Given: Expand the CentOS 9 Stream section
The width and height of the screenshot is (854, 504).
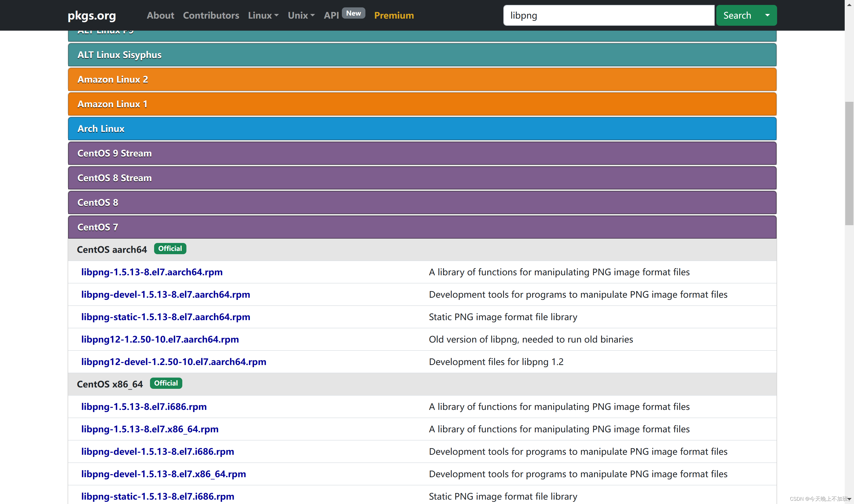Looking at the screenshot, I should [x=422, y=153].
